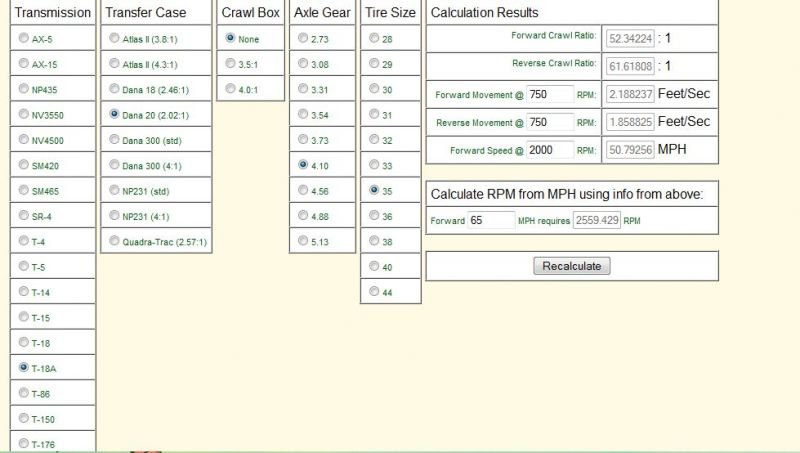Choose the AX-15 transmission option
The height and width of the screenshot is (453, 800).
(24, 64)
